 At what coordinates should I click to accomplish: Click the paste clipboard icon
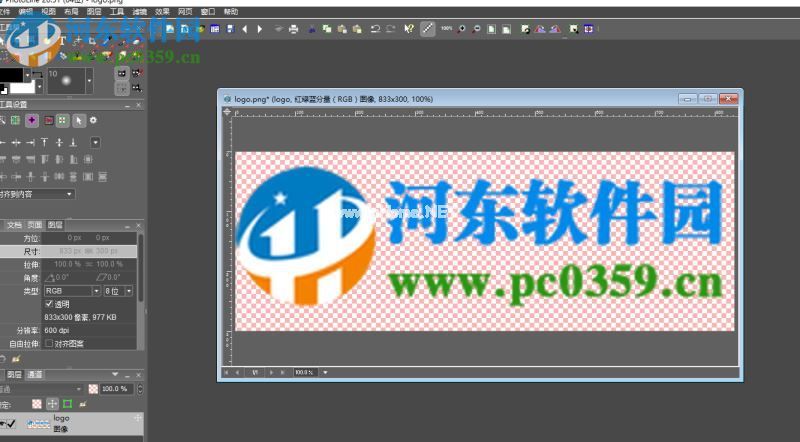coord(342,29)
